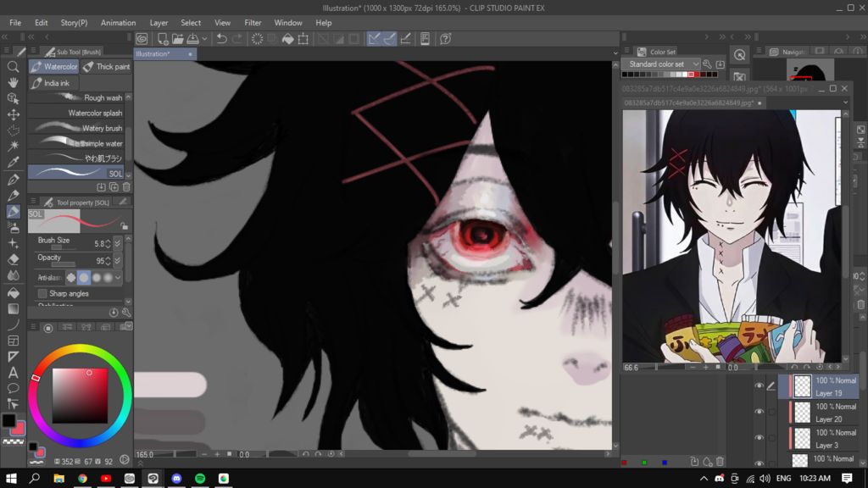
Task: Open the Tool property panel menu
Action: [33, 202]
